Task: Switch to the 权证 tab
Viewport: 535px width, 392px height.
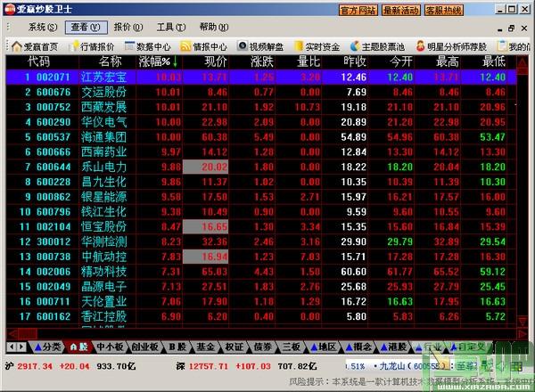Action: [x=234, y=347]
